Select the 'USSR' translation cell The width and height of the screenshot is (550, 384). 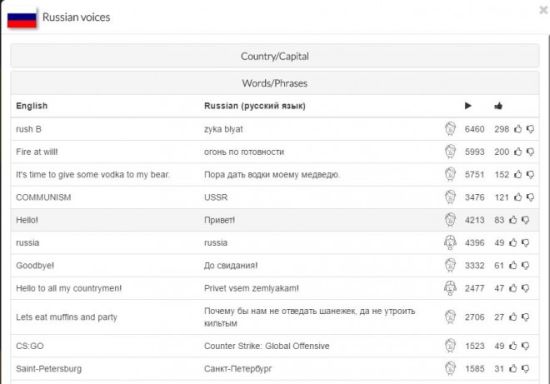(216, 197)
